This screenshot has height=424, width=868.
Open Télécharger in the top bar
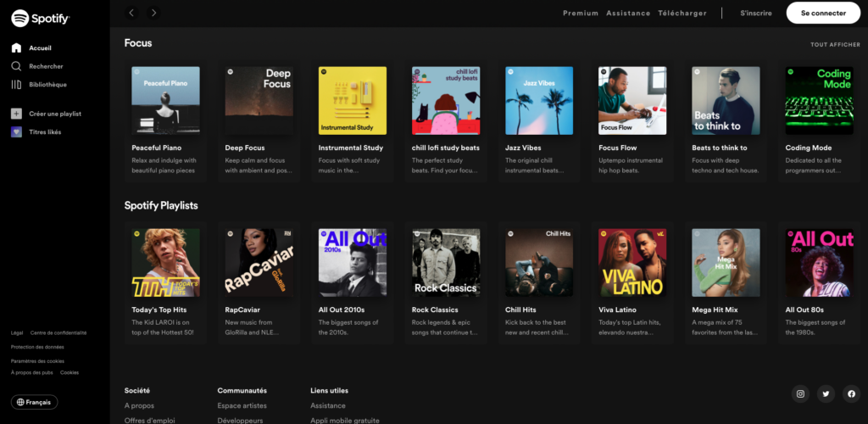click(x=682, y=14)
